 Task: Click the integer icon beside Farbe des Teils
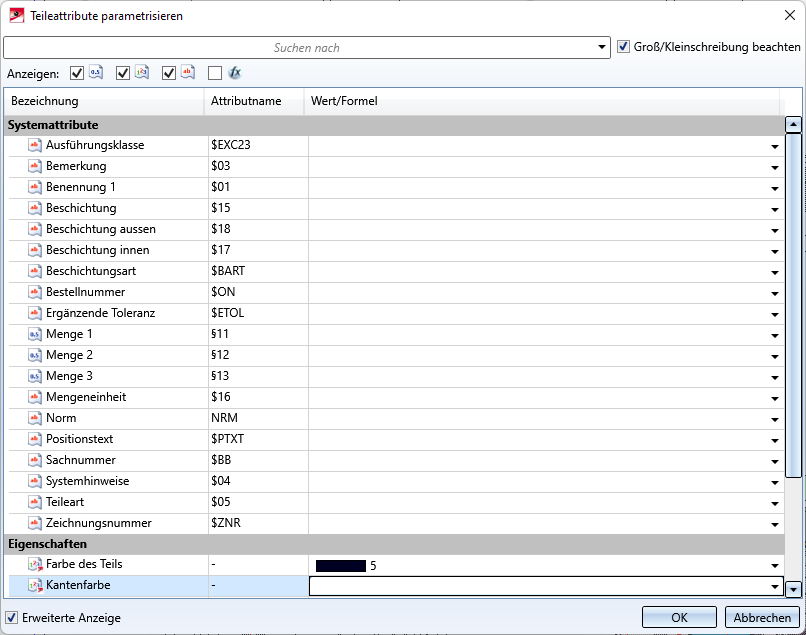click(35, 565)
